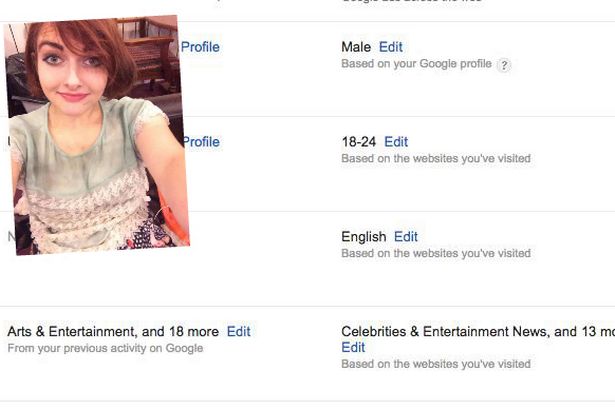Click 'Based on the websites you've visited' under English
The image size is (615, 409).
pyautogui.click(x=436, y=253)
